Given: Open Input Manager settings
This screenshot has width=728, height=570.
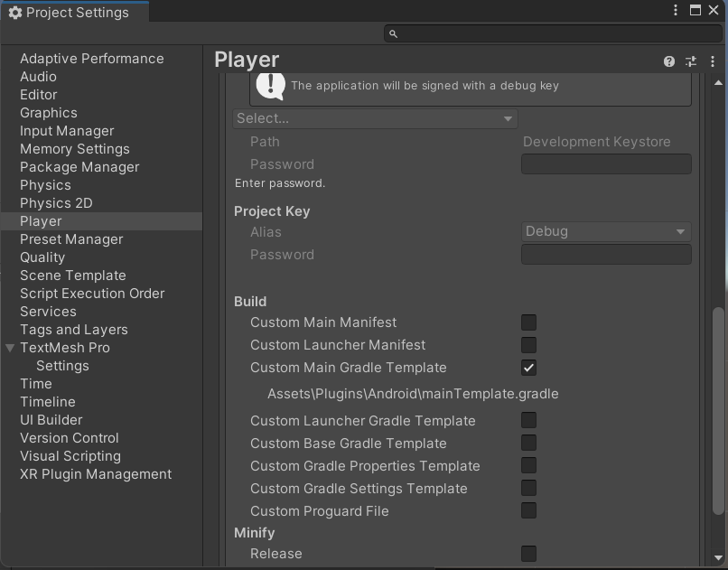Looking at the screenshot, I should [x=67, y=131].
